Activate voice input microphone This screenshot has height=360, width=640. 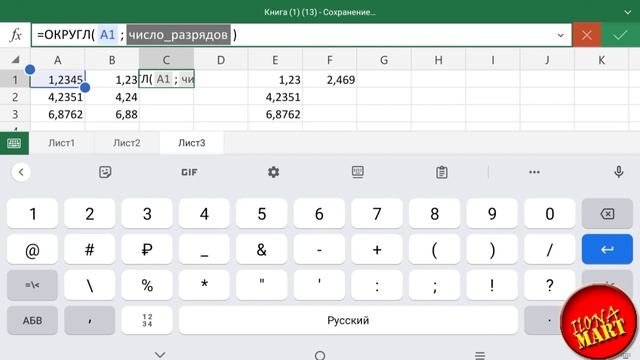pos(619,172)
